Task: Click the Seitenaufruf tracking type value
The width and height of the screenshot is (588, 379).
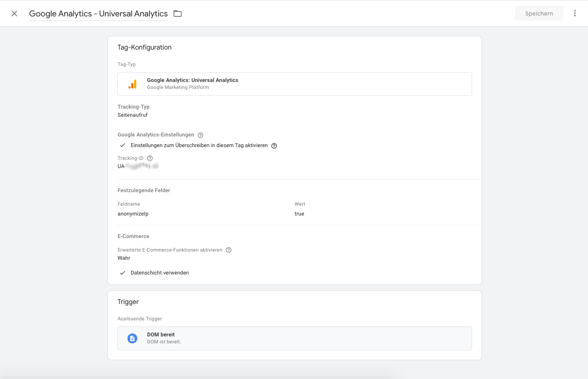Action: tap(132, 115)
